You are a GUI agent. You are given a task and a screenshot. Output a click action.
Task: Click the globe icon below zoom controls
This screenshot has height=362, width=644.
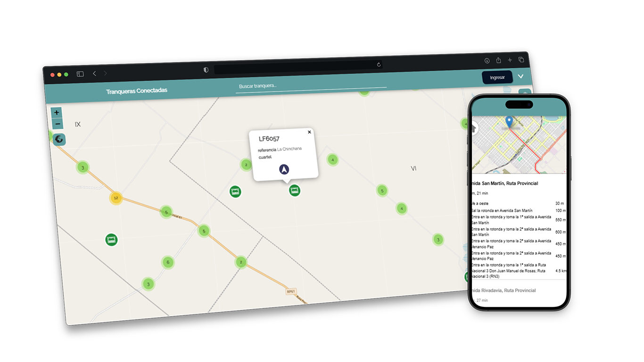59,139
